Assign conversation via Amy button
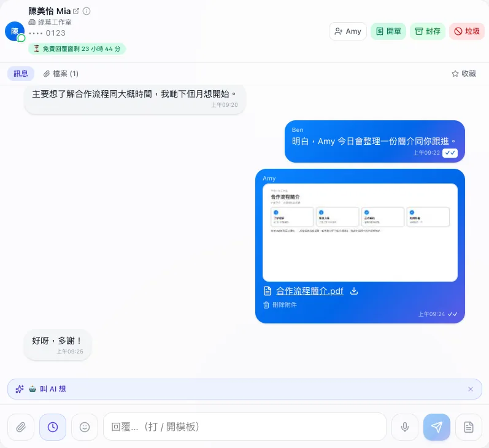This screenshot has width=489, height=448. point(348,31)
